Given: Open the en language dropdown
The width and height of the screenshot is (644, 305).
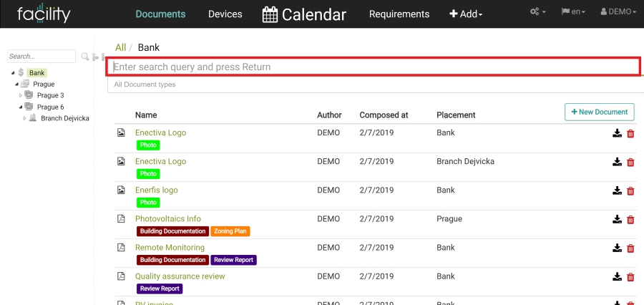Looking at the screenshot, I should (x=575, y=12).
